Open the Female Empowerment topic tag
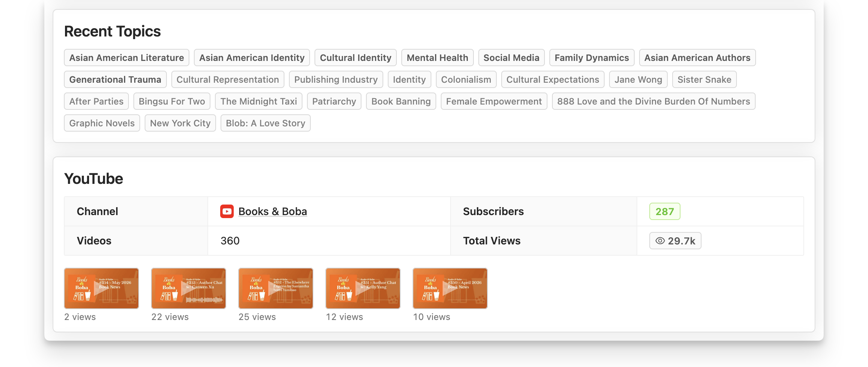This screenshot has height=367, width=868. pos(494,101)
